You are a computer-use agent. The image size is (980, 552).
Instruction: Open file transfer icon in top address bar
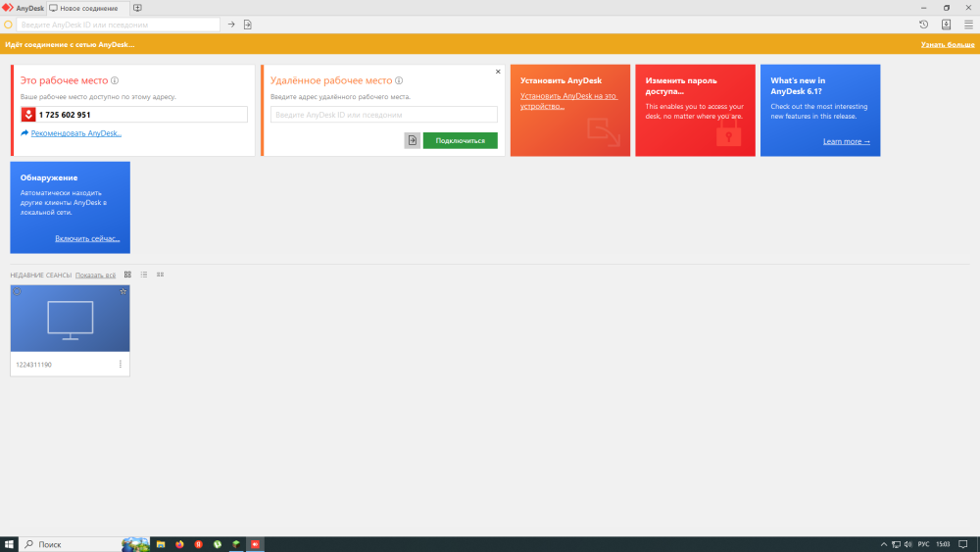[248, 25]
